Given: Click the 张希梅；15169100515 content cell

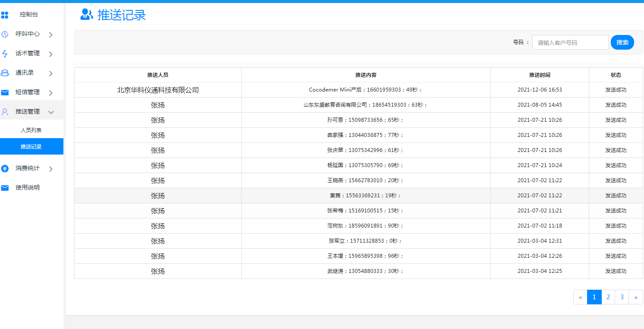Looking at the screenshot, I should tap(366, 211).
